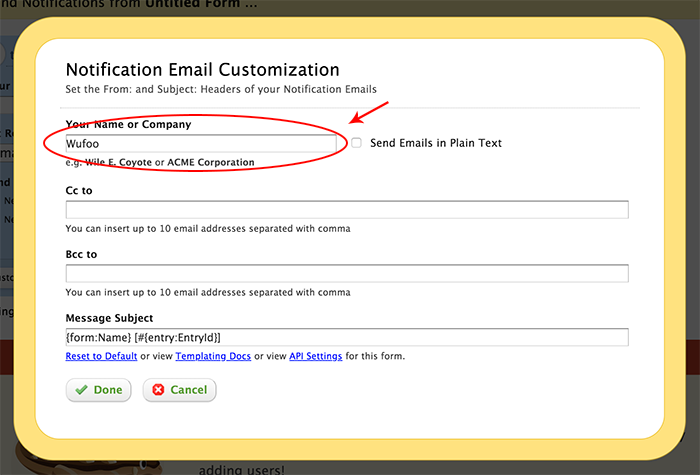Open the Reset to Default link
This screenshot has width=700, height=475.
(101, 356)
